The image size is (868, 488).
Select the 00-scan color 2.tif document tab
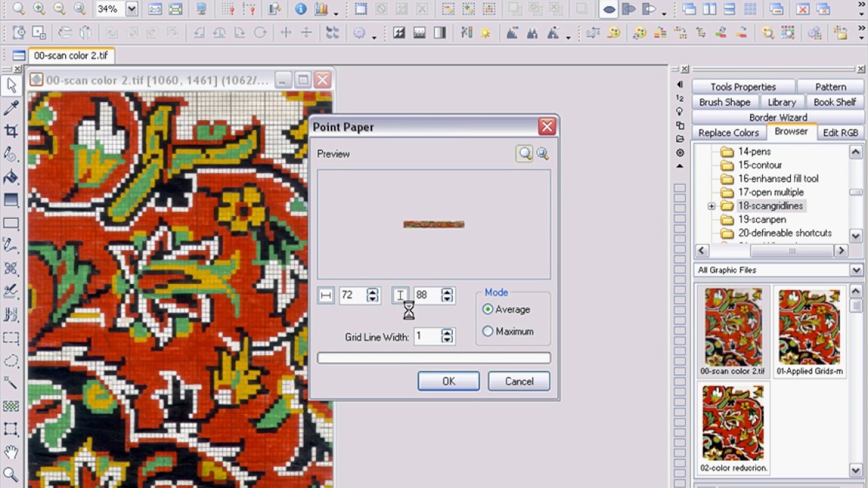[x=71, y=56]
